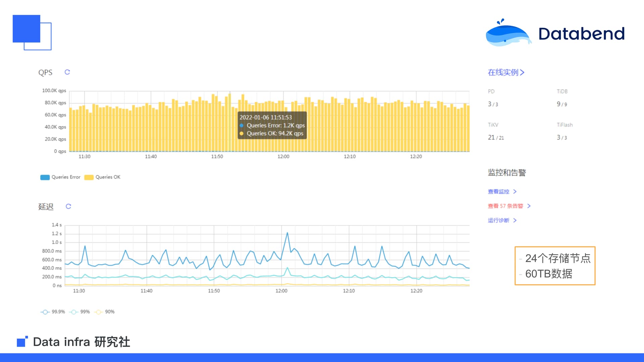
Task: Refresh the QPS chart
Action: [x=67, y=72]
